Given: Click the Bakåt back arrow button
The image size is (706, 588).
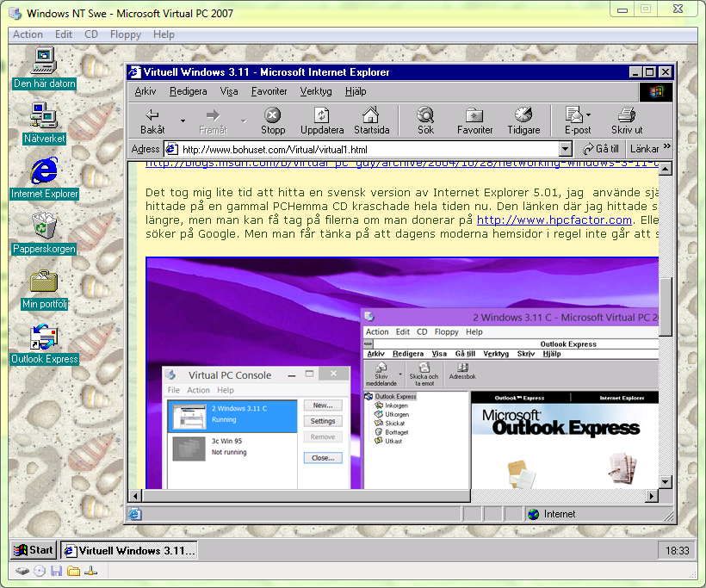Looking at the screenshot, I should pyautogui.click(x=152, y=121).
